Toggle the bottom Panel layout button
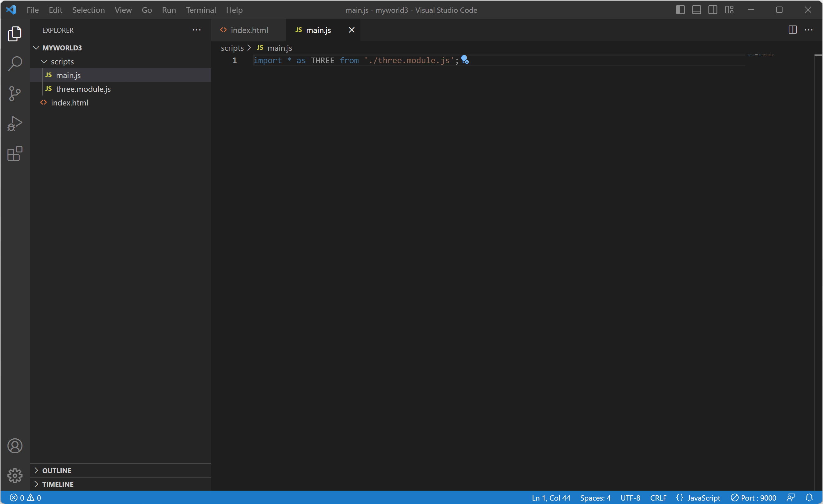Viewport: 823px width, 504px height. (696, 10)
